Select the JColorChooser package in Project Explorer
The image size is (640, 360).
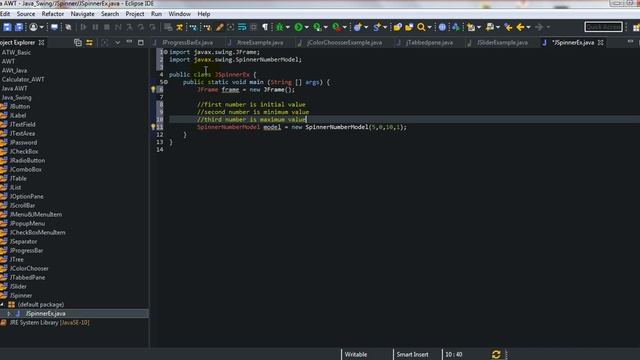[x=29, y=269]
